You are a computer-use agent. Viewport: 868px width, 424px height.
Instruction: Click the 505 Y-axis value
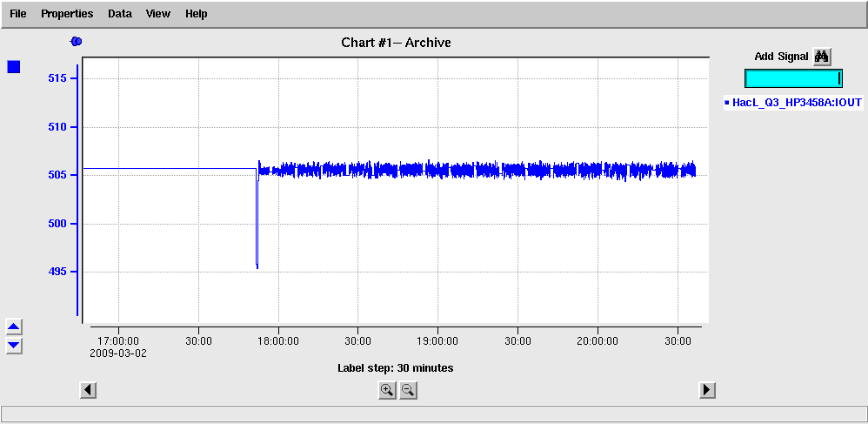coord(57,175)
